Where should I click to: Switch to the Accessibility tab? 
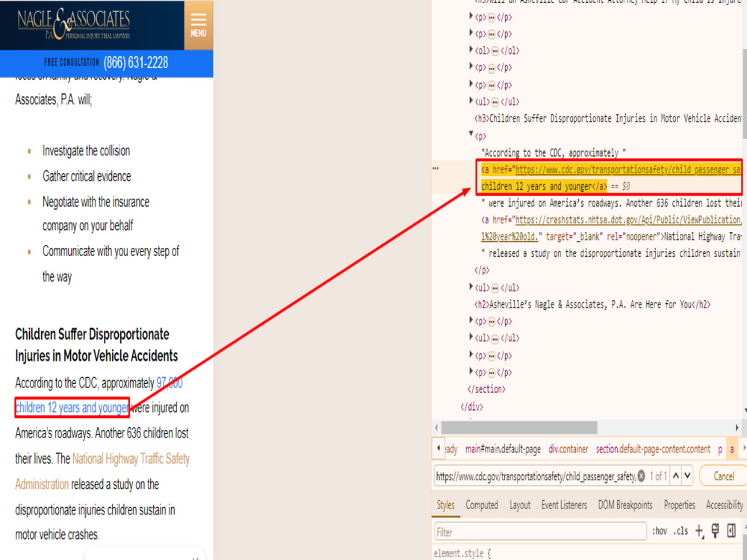click(x=724, y=505)
